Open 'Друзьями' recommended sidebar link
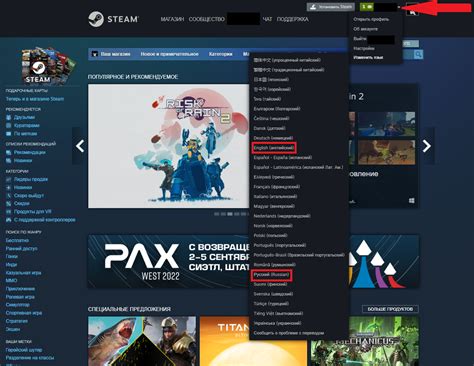Viewport: 474px width, 366px height. click(24, 117)
